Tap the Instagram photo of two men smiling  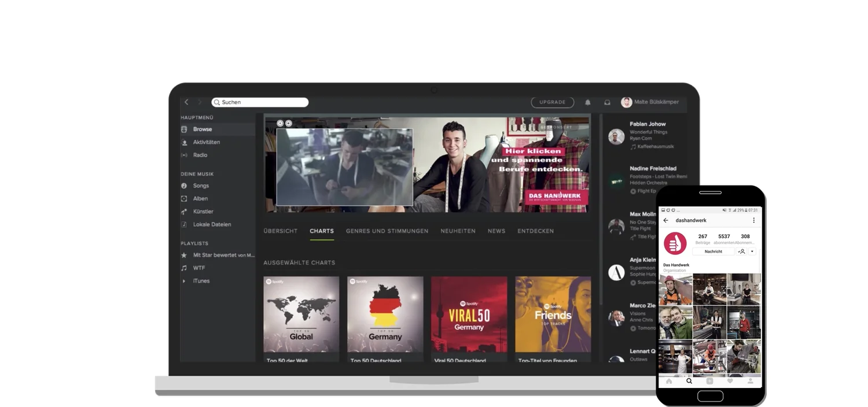pos(675,322)
